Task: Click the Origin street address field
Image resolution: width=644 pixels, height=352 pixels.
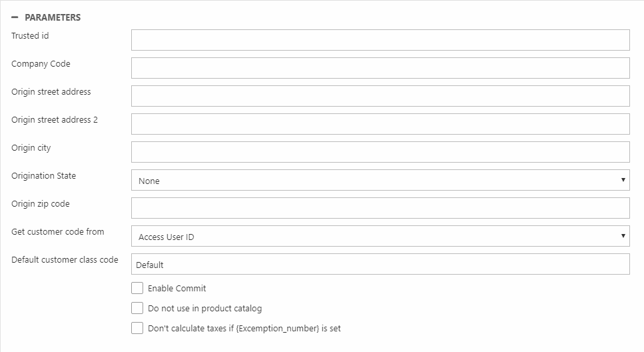Action: (380, 96)
